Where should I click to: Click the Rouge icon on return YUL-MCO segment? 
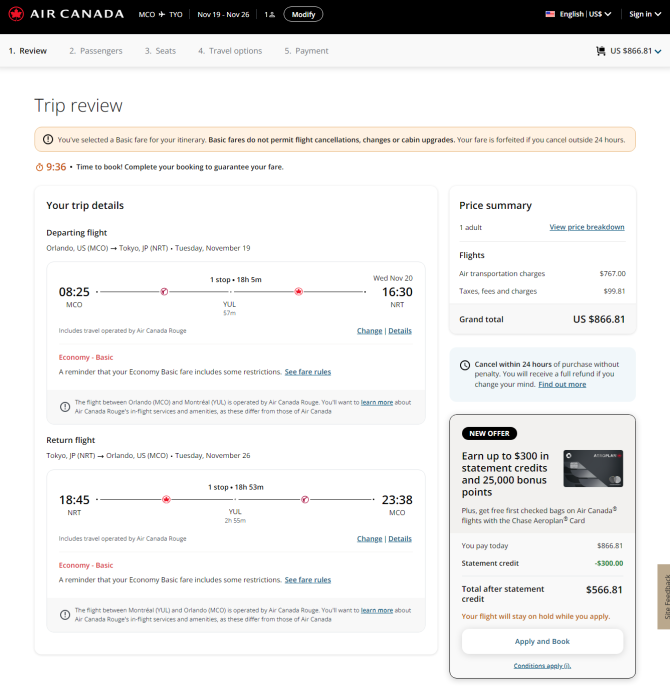[305, 499]
